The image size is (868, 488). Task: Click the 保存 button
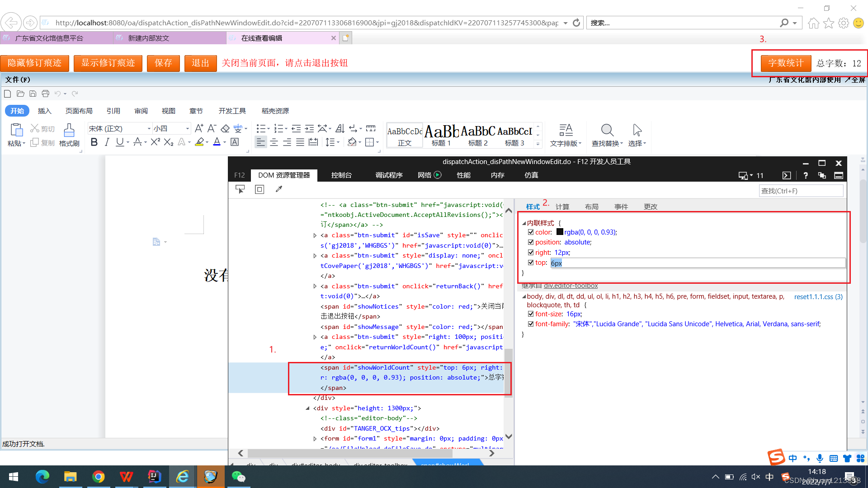coord(163,63)
